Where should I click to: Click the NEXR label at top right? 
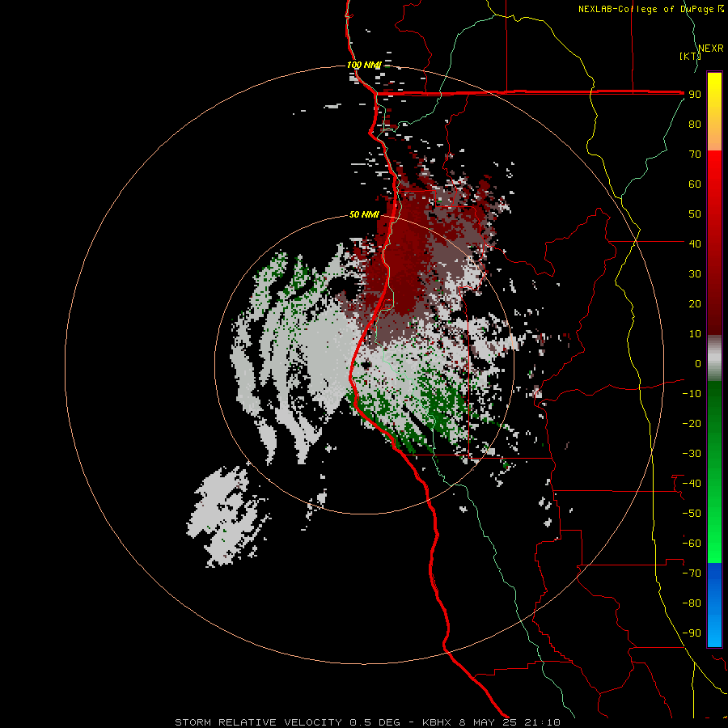coord(711,49)
